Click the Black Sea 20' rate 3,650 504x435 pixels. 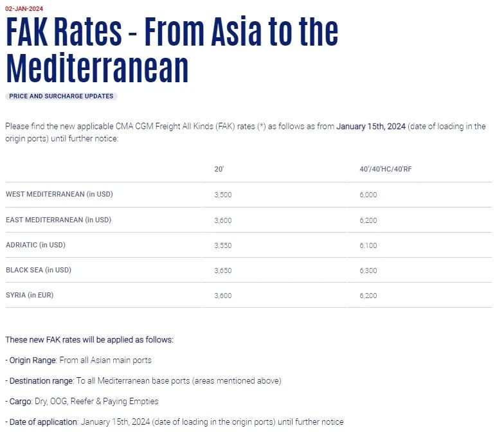(223, 271)
